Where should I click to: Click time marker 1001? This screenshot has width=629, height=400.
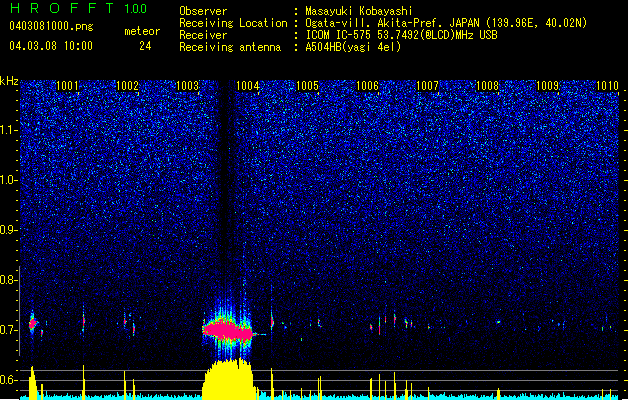67,86
